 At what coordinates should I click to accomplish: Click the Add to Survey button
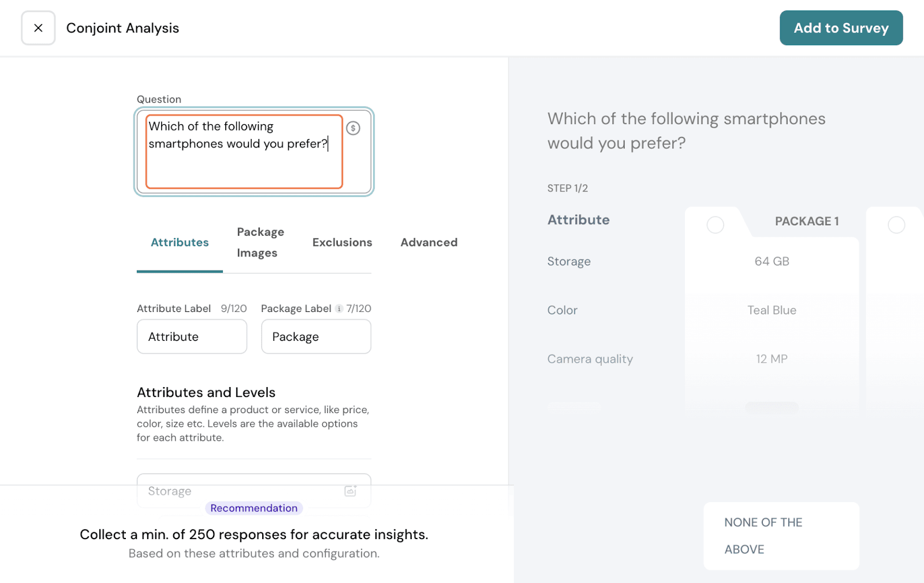(841, 28)
